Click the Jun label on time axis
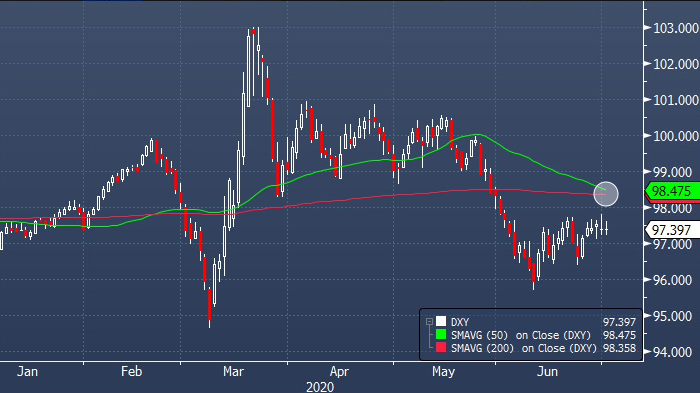Screen dimensions: 700x393 (547, 372)
